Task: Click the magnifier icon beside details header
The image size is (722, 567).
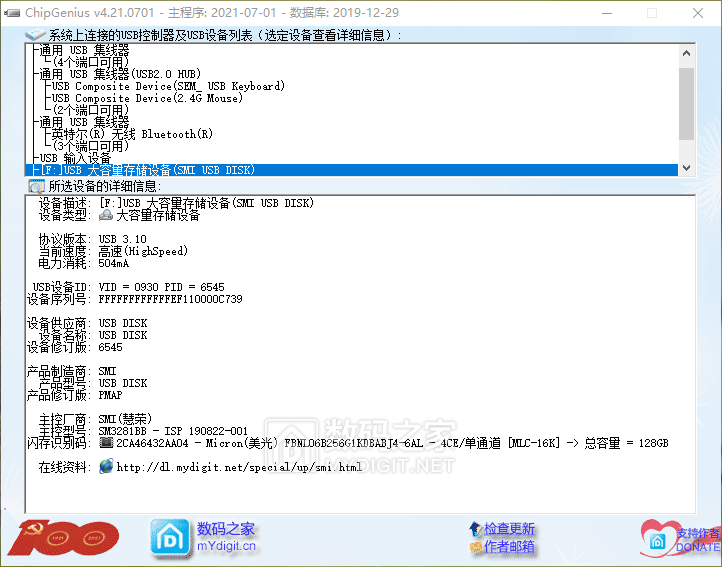Action: tap(36, 187)
